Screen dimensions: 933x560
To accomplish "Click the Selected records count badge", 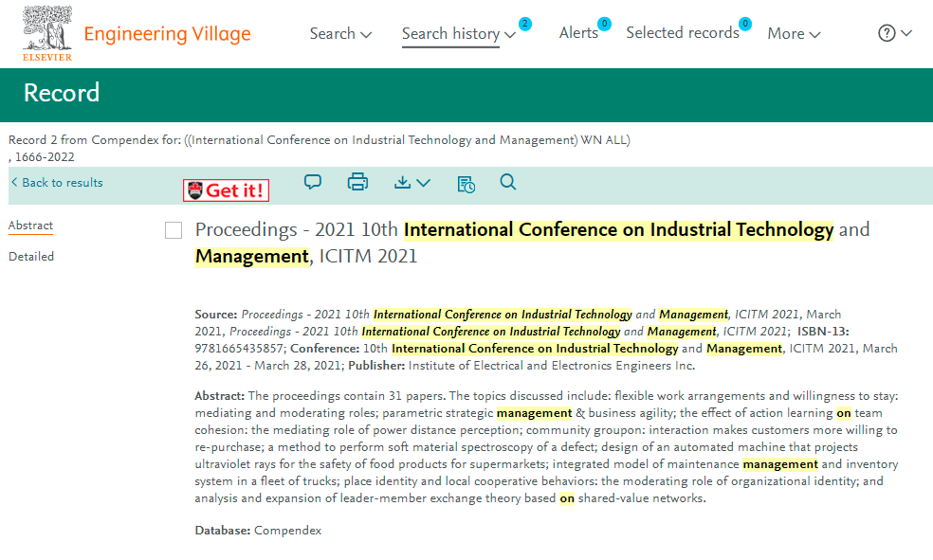I will tap(745, 24).
